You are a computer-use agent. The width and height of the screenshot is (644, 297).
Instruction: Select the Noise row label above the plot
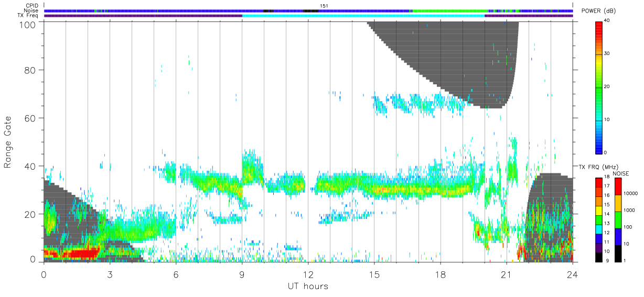31,10
